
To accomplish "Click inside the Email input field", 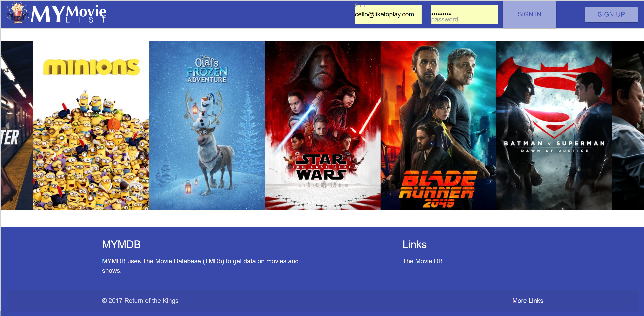I will [388, 14].
